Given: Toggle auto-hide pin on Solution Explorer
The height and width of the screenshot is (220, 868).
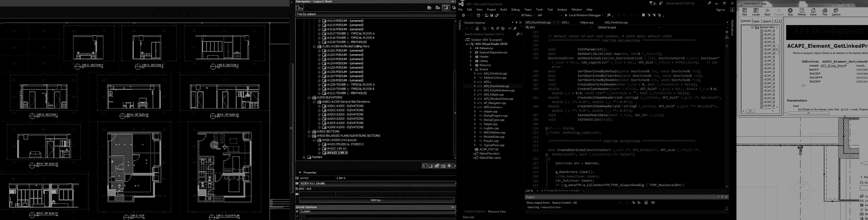Looking at the screenshot, I should click(516, 23).
